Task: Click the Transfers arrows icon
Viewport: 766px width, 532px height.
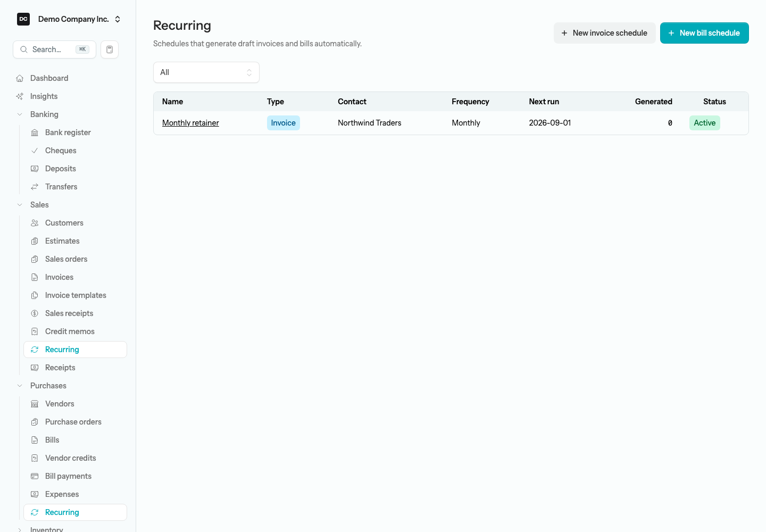Action: (35, 187)
